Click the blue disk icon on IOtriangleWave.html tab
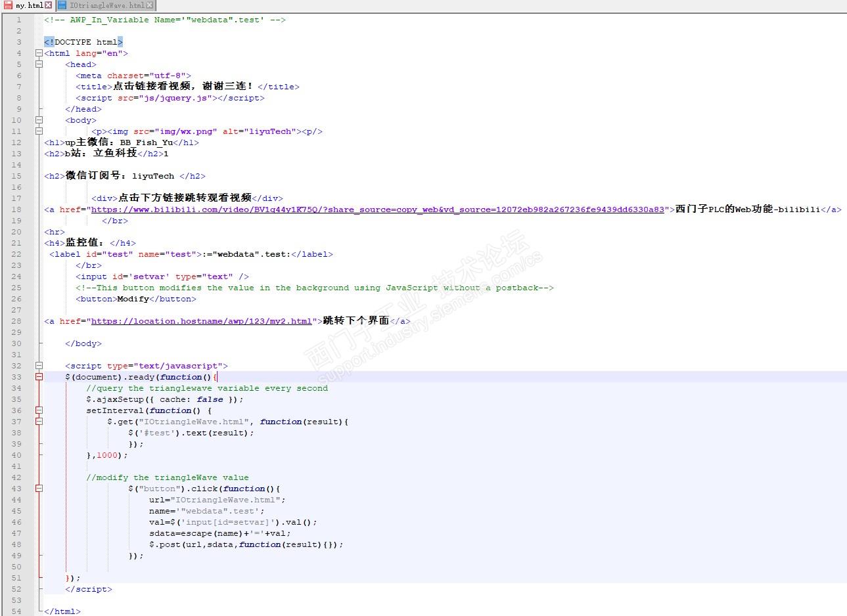 [x=62, y=5]
